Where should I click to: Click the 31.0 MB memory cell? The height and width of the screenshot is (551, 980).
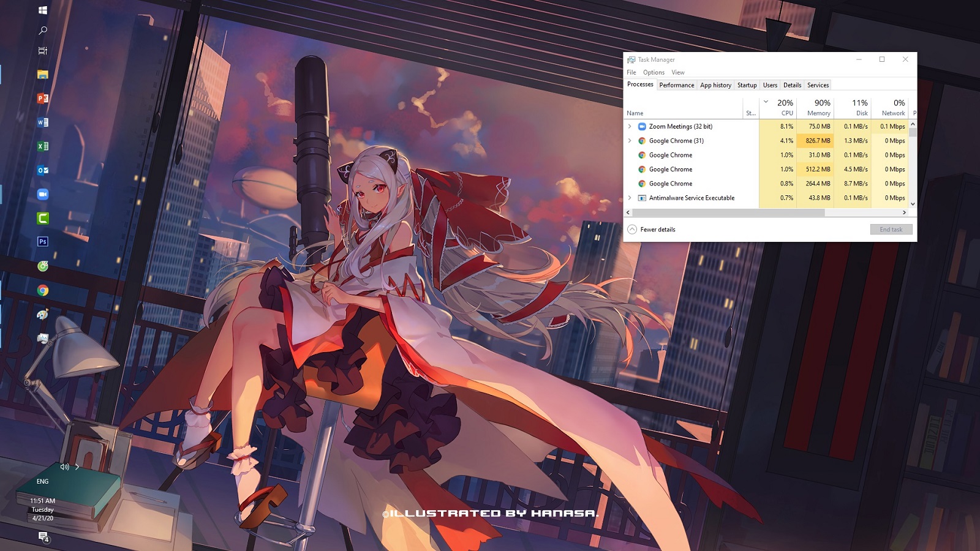click(x=815, y=155)
